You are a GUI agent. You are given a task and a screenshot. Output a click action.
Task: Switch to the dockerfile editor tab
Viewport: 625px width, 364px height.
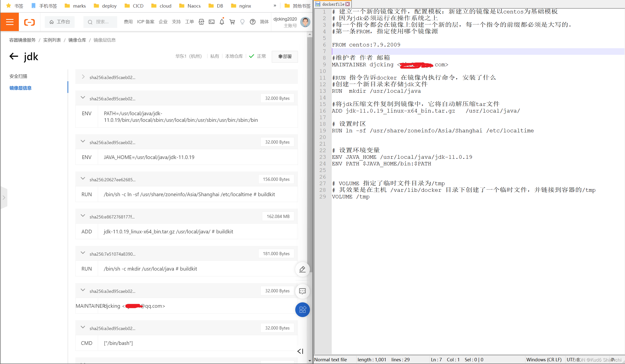click(333, 4)
